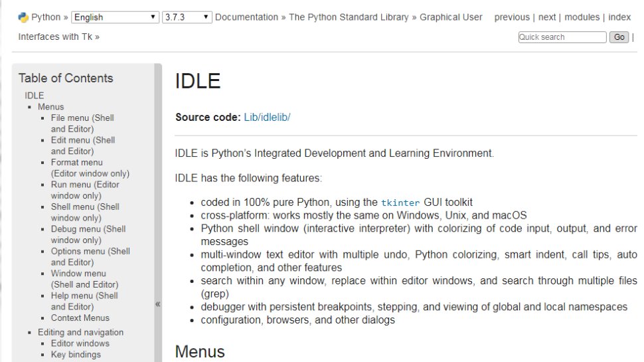Click the Go search button
Viewport: 644px width, 362px height.
click(x=619, y=37)
